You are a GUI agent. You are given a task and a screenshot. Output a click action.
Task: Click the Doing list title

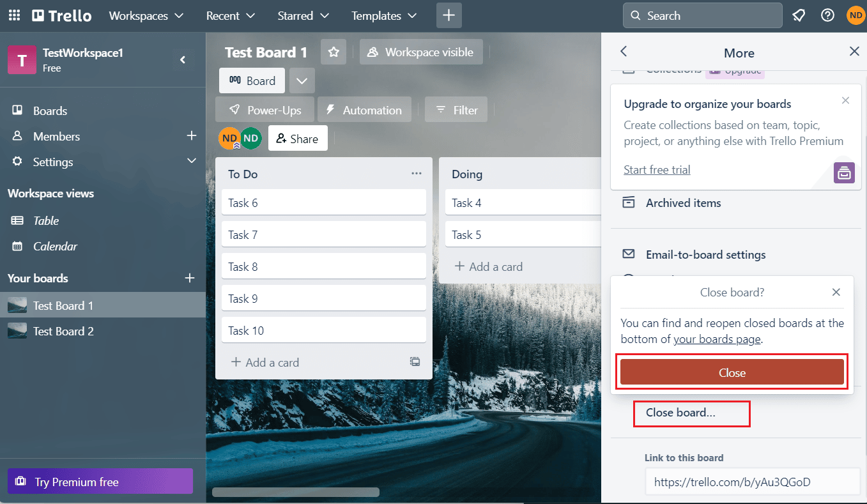click(x=467, y=174)
